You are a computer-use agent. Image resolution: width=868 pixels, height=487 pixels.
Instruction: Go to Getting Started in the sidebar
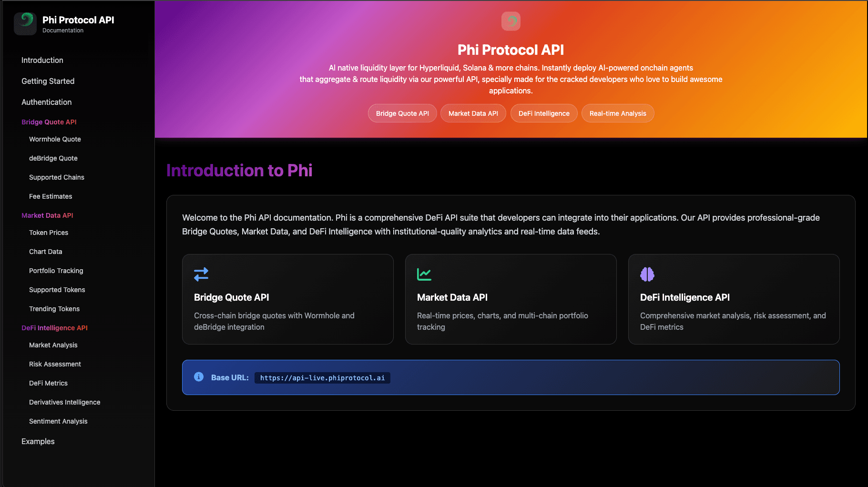pos(48,81)
